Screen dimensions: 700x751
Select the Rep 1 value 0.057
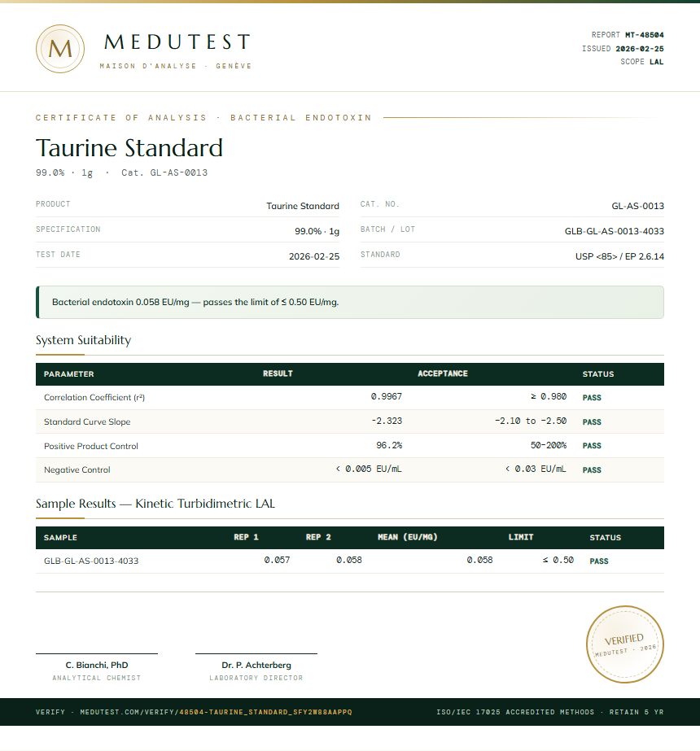[x=277, y=560]
